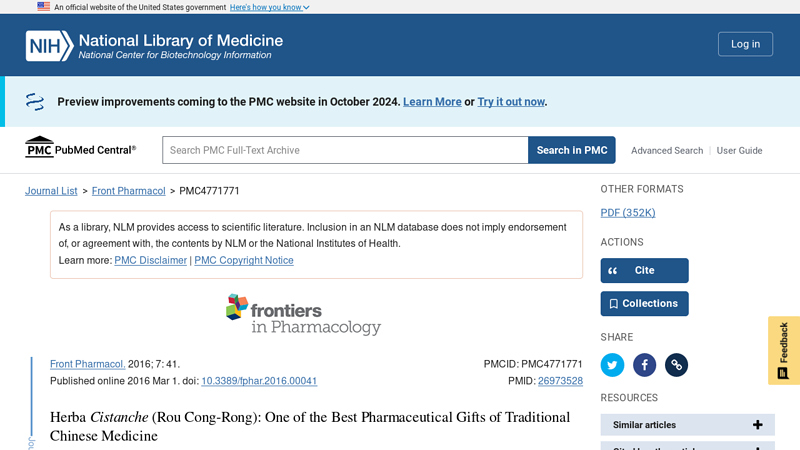Open the PDF (352K) link

[x=628, y=213]
